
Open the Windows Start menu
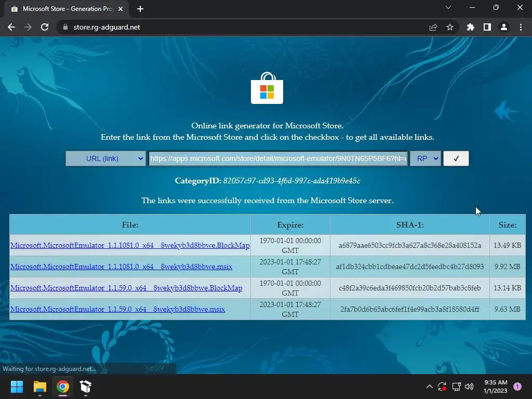(x=17, y=387)
